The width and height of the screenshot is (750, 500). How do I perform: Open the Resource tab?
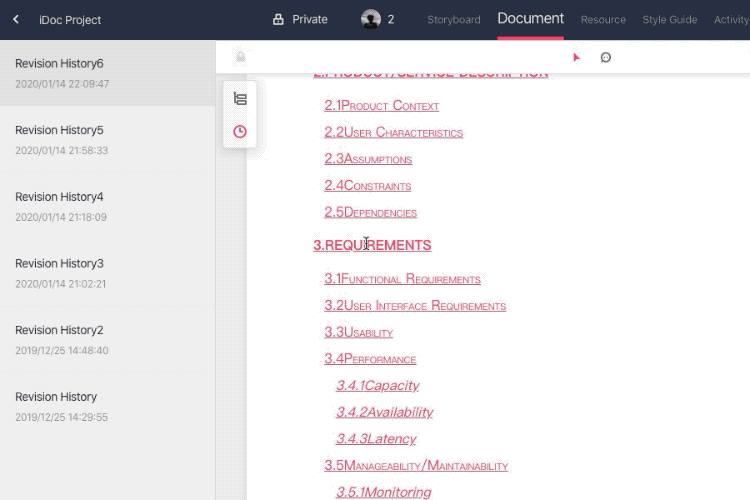click(x=603, y=20)
